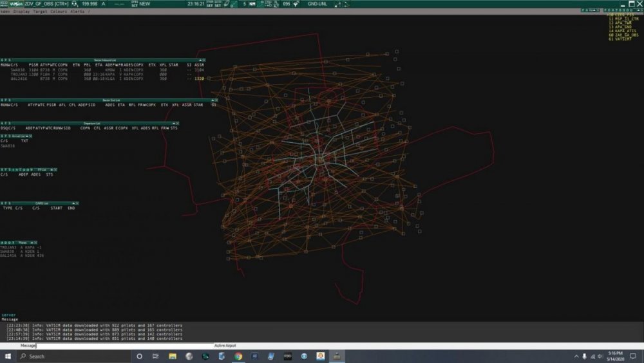Open the kden menu
644x363 pixels.
click(x=6, y=12)
